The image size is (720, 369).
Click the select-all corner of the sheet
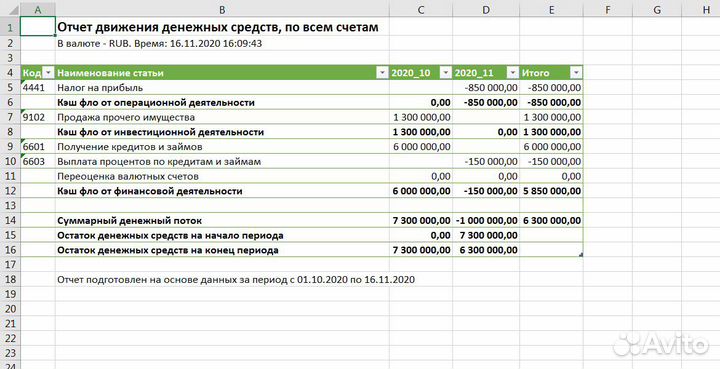(x=10, y=9)
